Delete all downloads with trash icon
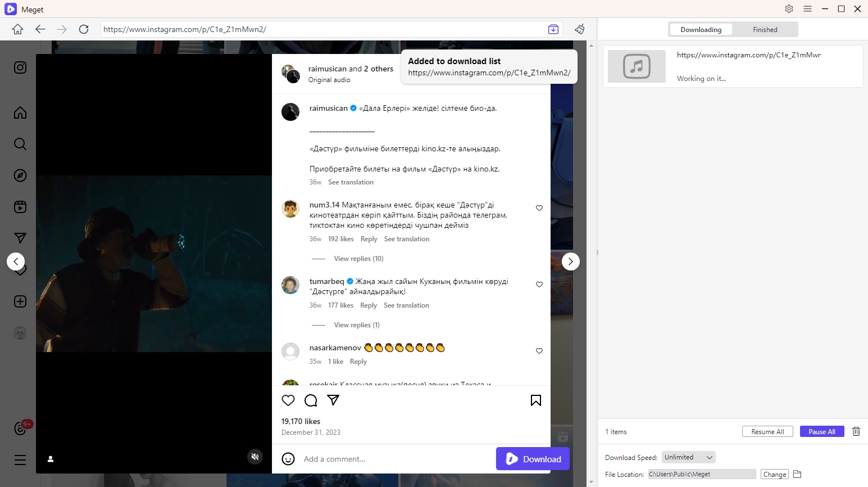This screenshot has width=868, height=487. 856,431
